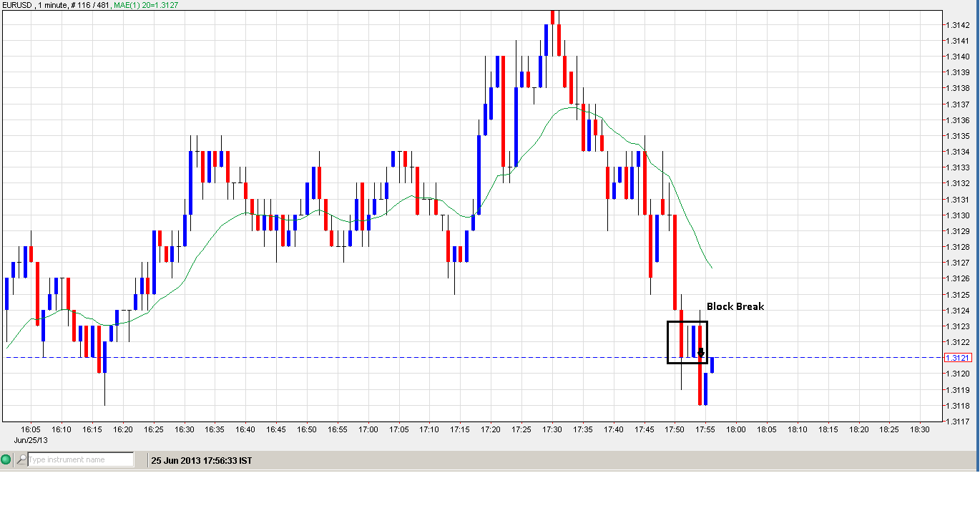Click the 1.3136 price axis label

tap(957, 120)
